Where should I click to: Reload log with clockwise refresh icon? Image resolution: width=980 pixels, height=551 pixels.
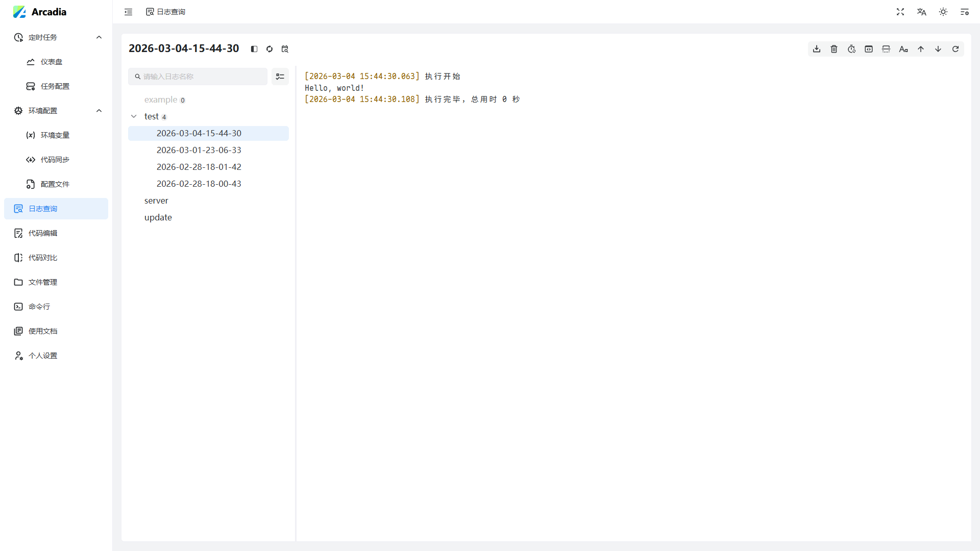[x=955, y=49]
